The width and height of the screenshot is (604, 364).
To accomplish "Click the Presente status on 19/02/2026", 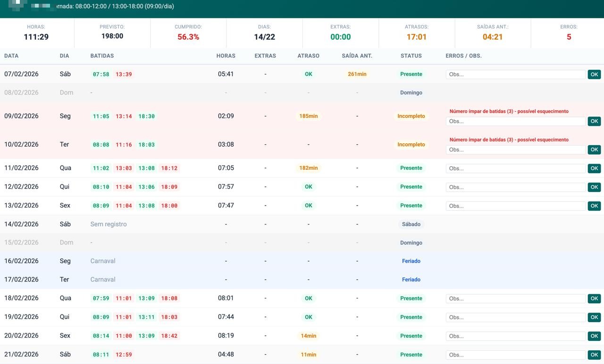I will point(411,317).
